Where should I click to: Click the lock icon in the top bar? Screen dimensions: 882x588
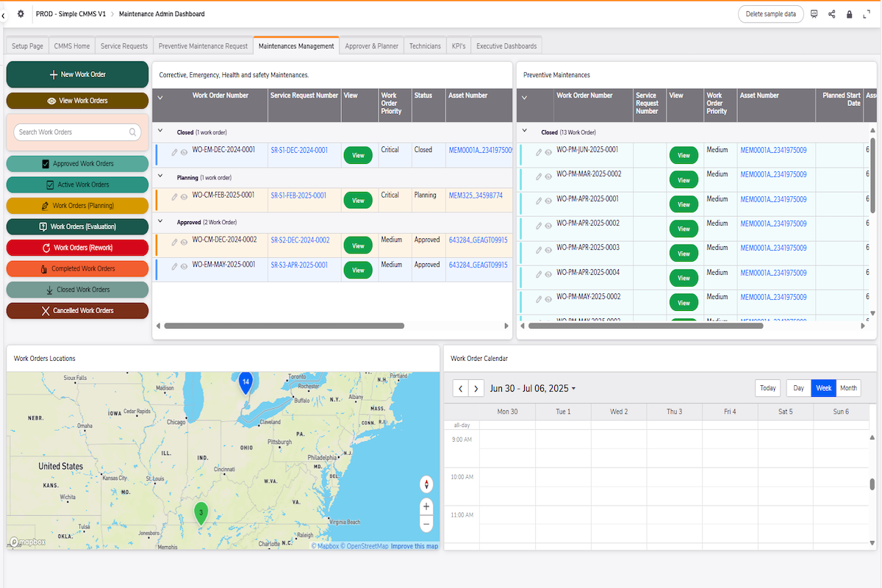click(x=849, y=13)
